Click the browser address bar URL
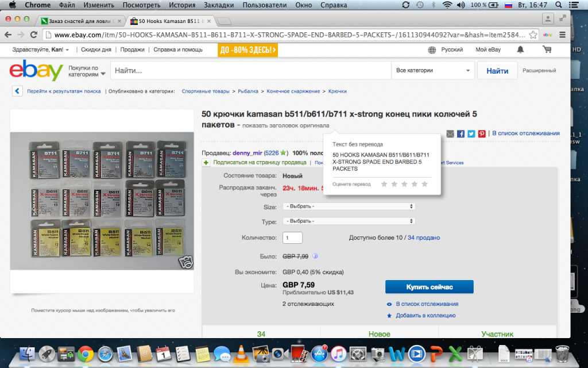This screenshot has height=368, width=588. (289, 34)
